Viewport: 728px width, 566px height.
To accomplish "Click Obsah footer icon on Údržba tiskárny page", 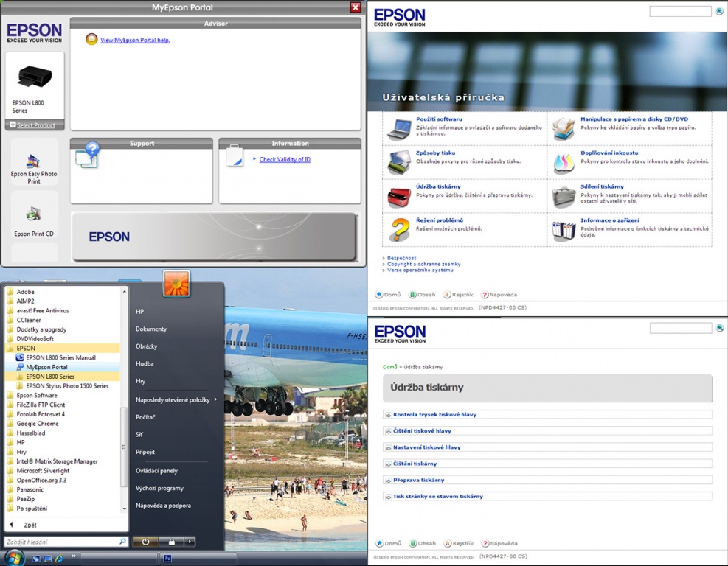I will [413, 543].
